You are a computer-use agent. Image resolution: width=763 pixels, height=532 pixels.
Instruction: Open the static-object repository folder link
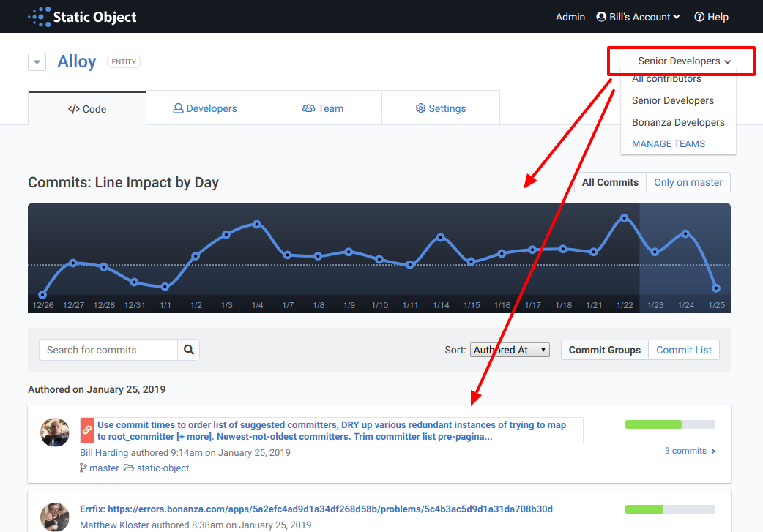(162, 468)
